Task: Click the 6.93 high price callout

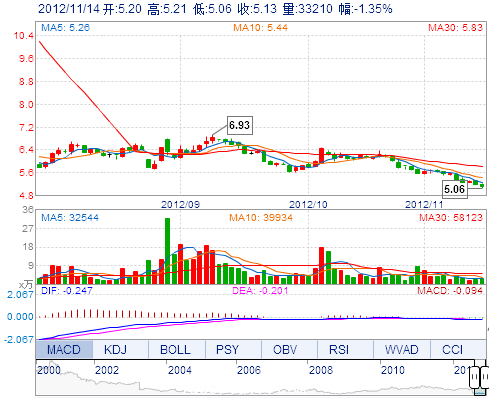Action: pos(240,125)
